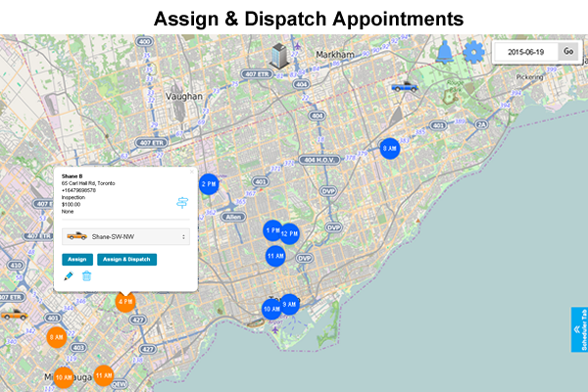Open the notifications bell icon
This screenshot has height=392, width=588.
coord(446,52)
